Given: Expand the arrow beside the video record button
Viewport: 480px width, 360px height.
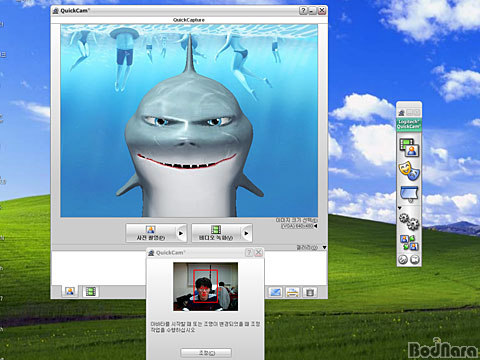Looking at the screenshot, I should pos(246,233).
